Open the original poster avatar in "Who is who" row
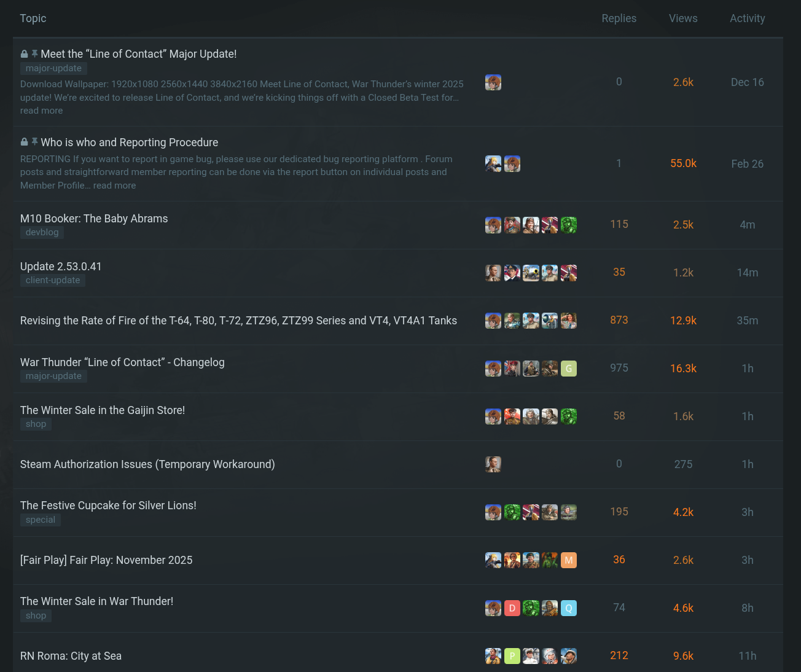This screenshot has height=672, width=801. (x=493, y=164)
